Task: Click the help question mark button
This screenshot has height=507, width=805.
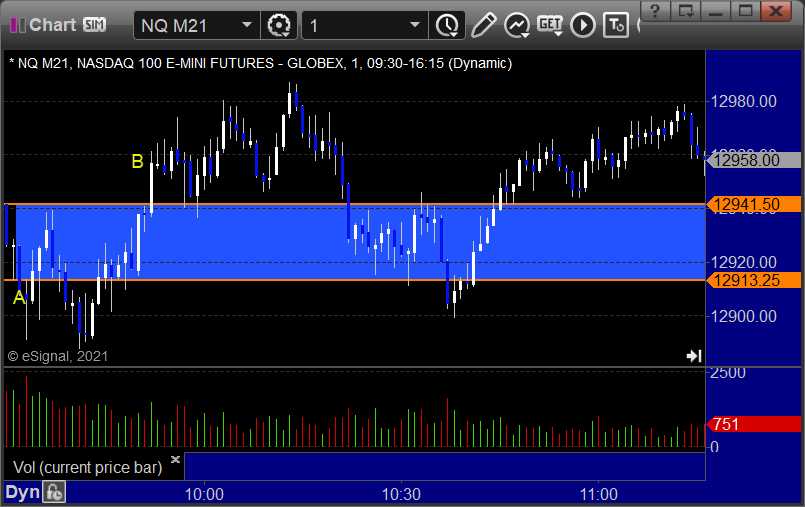Action: point(655,11)
